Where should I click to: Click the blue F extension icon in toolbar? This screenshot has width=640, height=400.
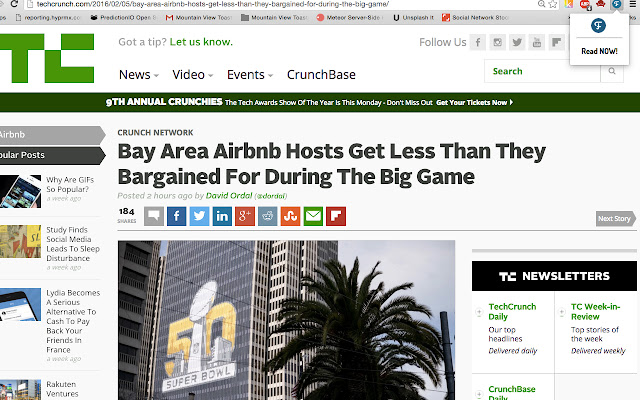click(x=616, y=4)
